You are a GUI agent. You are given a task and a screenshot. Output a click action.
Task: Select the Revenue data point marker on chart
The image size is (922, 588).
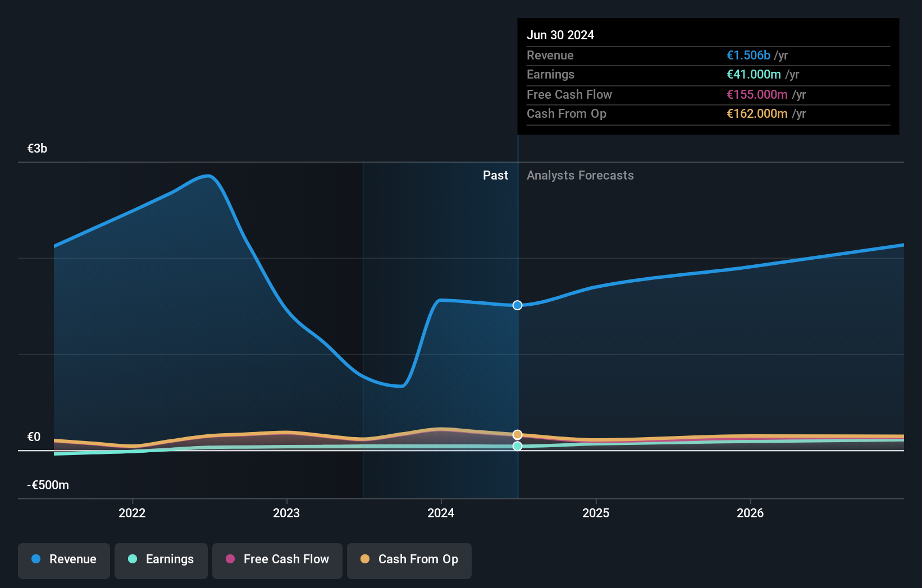(x=518, y=305)
